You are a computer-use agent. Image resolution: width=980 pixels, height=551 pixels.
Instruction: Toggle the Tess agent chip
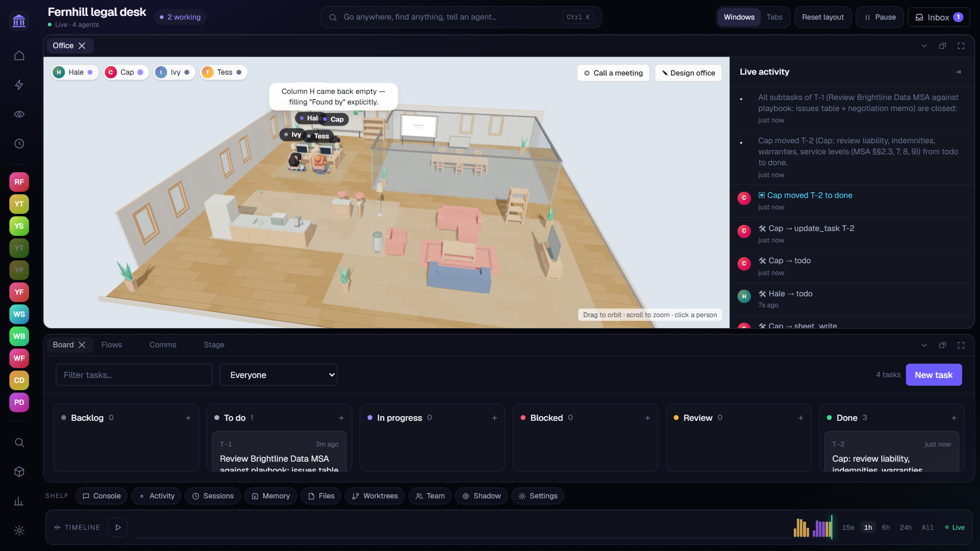point(223,72)
